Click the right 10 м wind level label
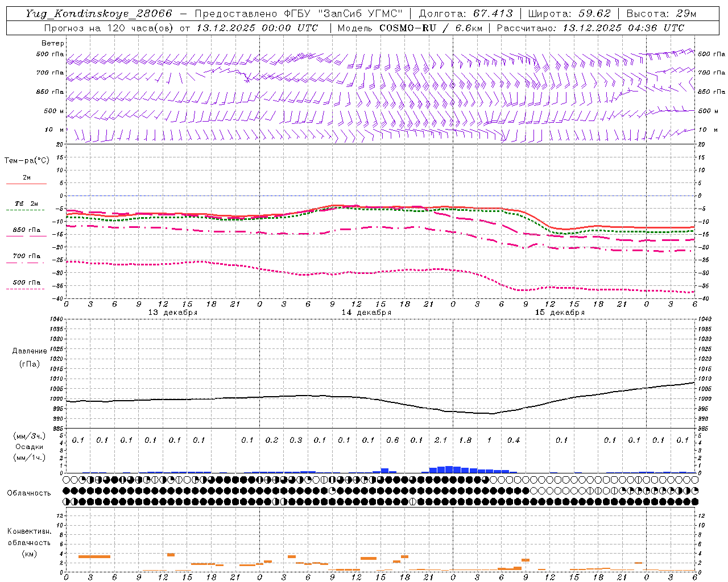Image resolution: width=728 pixels, height=582 pixels. click(x=708, y=130)
